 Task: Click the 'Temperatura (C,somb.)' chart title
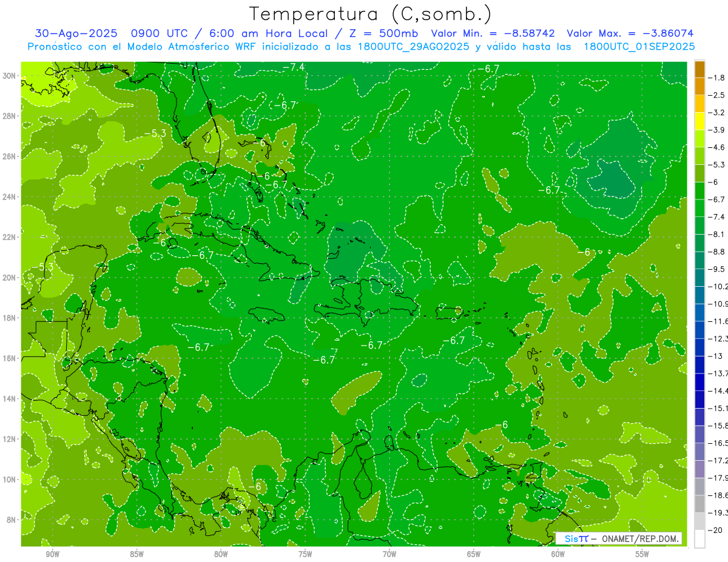point(371,14)
